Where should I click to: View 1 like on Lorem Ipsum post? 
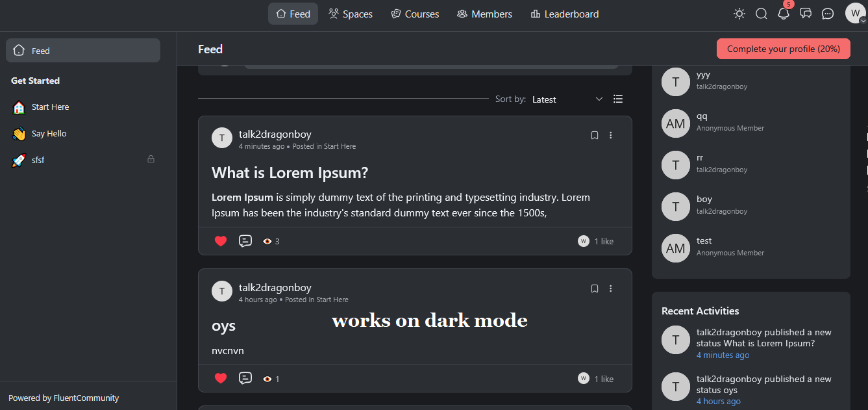(x=604, y=241)
